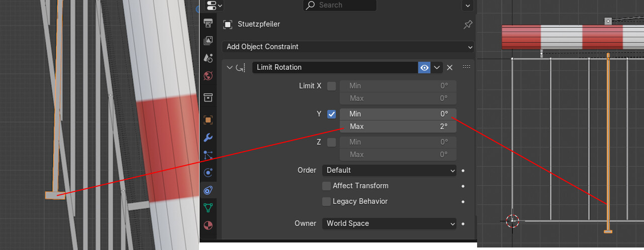Open the Object Data green triangle tab

pos(208,207)
